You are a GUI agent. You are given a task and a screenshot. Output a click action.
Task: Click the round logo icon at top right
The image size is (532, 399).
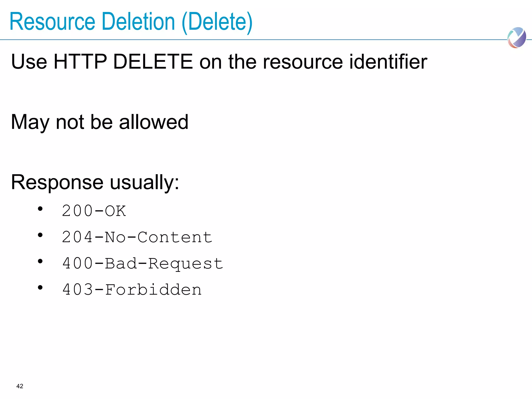516,38
